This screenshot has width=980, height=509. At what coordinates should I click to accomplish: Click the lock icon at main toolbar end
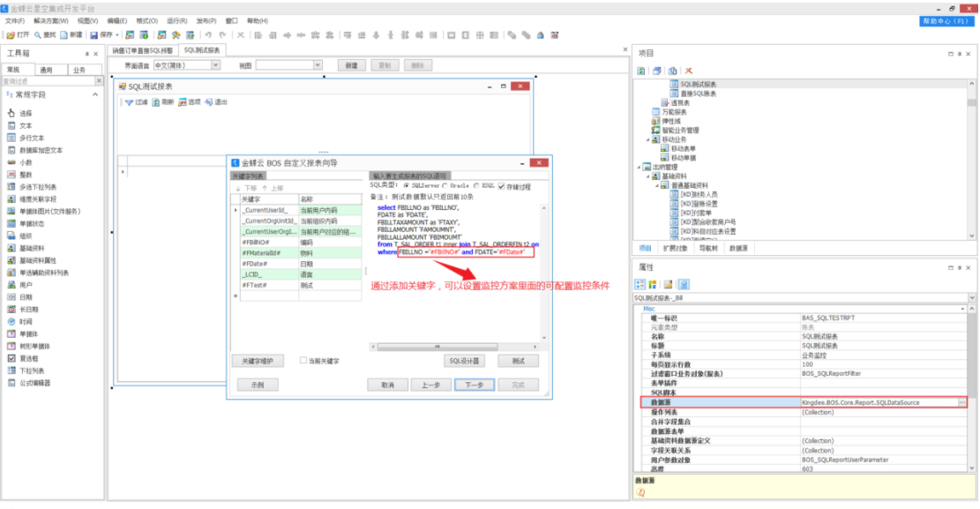click(541, 35)
